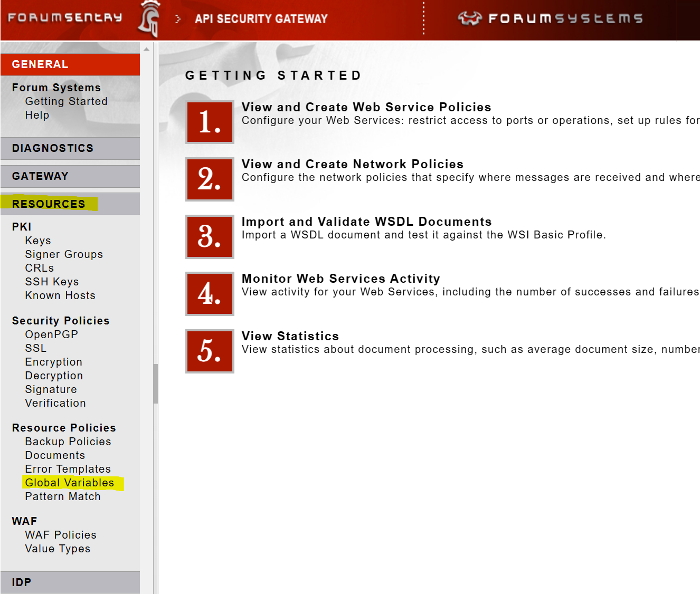Screen dimensions: 700x594
Task: Click the sidebar scroll-up arrow
Action: (x=147, y=49)
